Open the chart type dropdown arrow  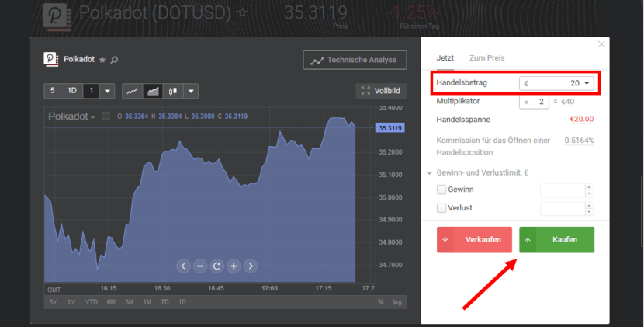point(191,91)
